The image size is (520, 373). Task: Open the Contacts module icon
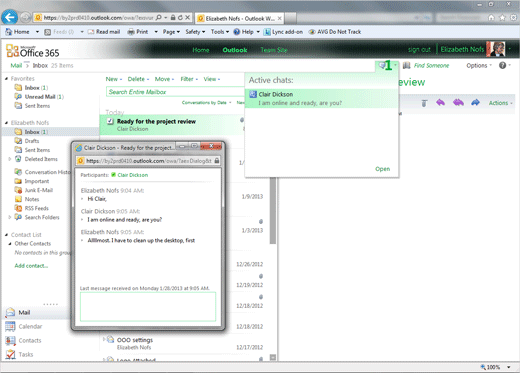(x=10, y=340)
